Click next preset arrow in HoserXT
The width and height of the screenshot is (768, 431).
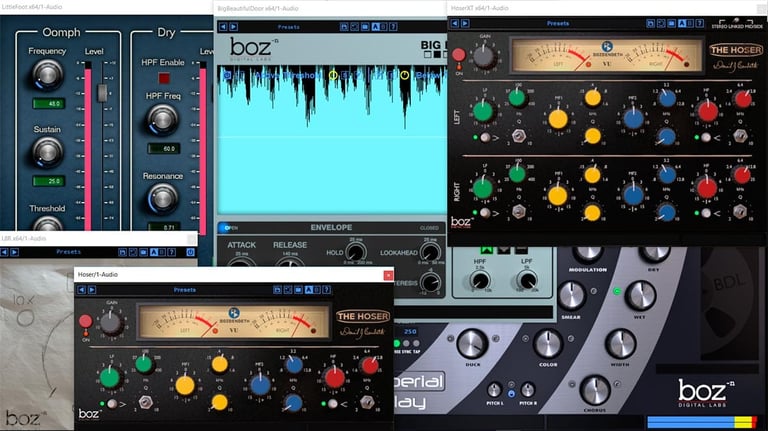465,23
